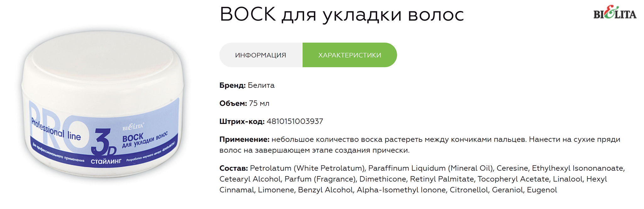The height and width of the screenshot is (209, 644).
Task: Click the Bielita brand logo
Action: point(615,13)
